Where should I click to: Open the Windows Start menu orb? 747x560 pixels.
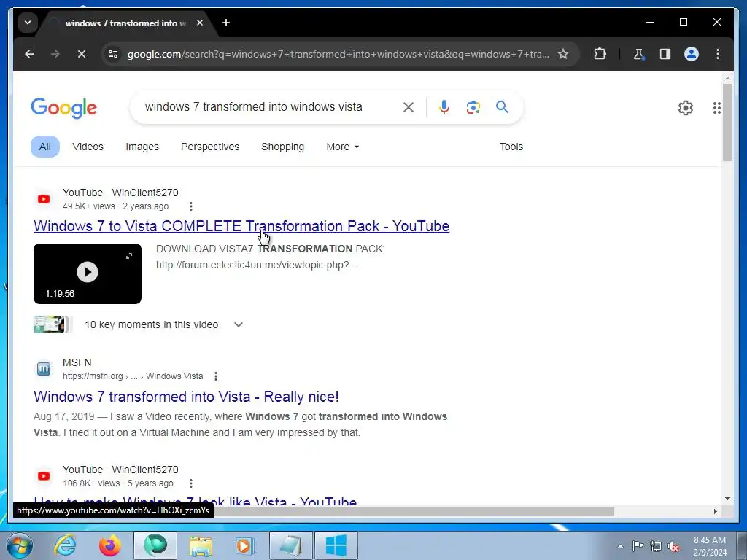pyautogui.click(x=20, y=545)
